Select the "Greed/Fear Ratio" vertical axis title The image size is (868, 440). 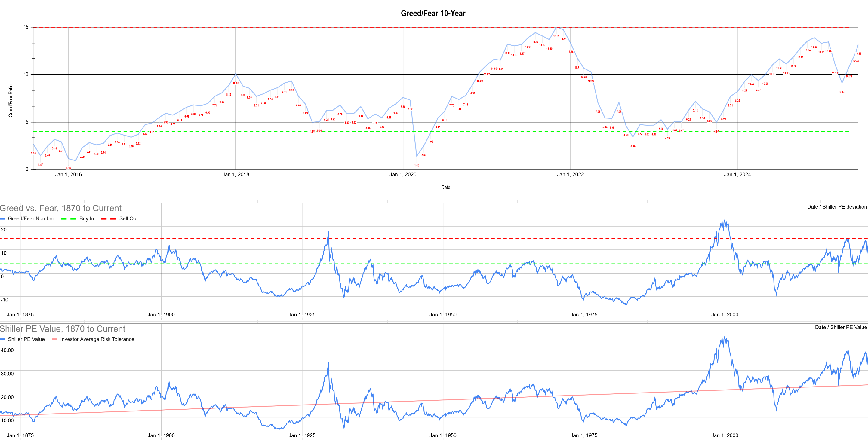point(11,101)
